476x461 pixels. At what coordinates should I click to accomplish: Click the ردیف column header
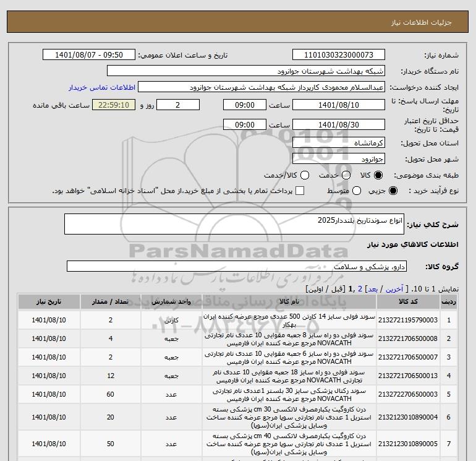pos(448,302)
